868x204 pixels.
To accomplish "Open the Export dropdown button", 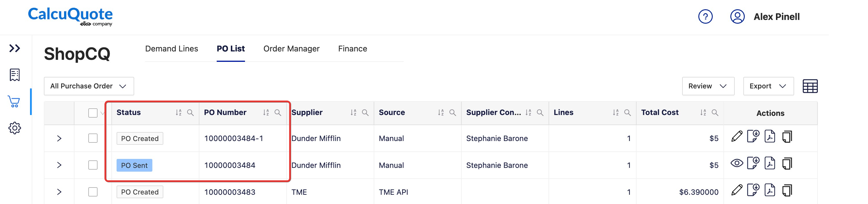I will pos(768,86).
